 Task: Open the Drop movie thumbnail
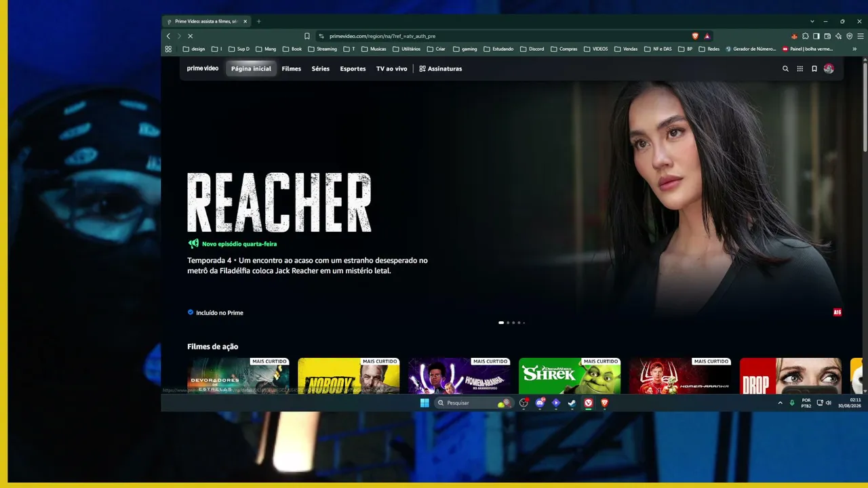click(791, 375)
